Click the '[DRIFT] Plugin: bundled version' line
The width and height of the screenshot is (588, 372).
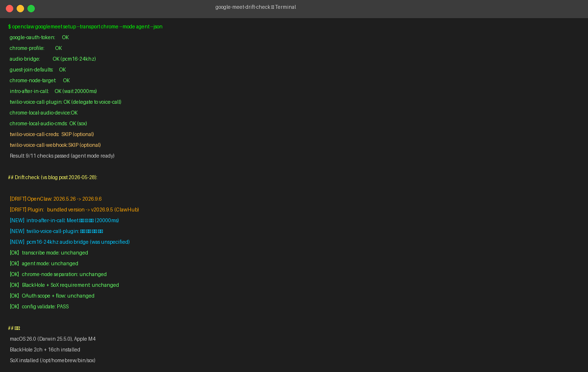click(x=74, y=209)
